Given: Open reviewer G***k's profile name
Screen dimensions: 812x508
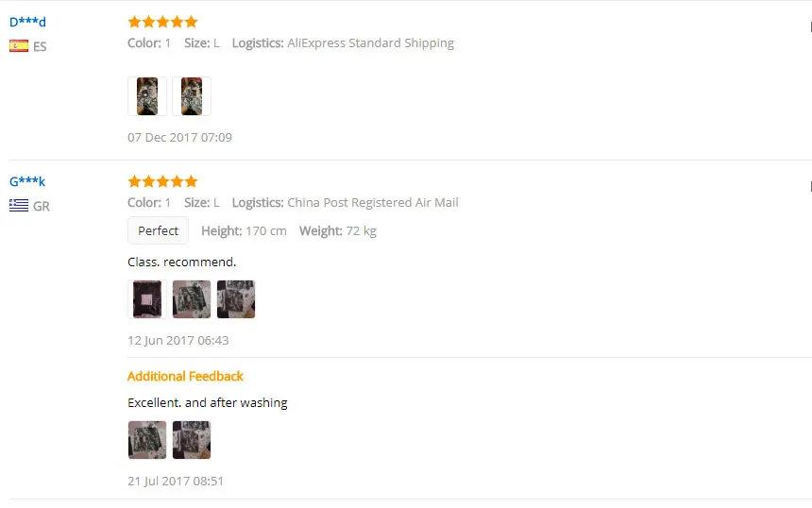Looking at the screenshot, I should 27,181.
